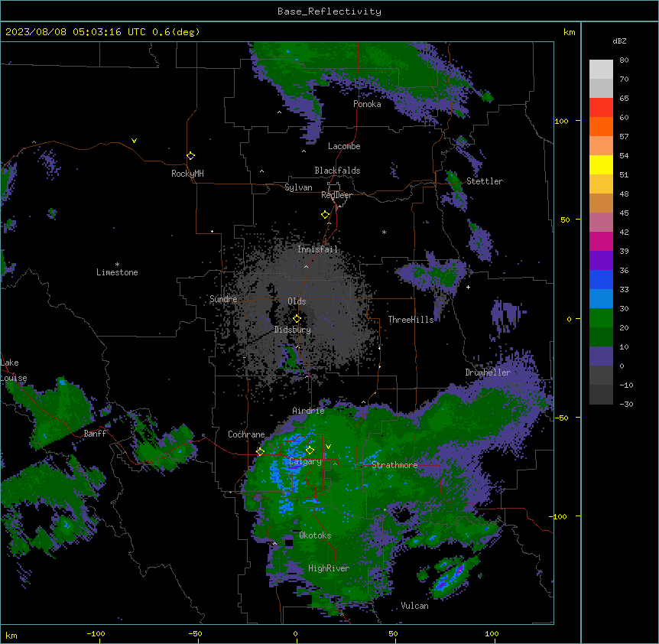Click the Lacombe town label
Screen dimensions: 659x644
point(344,146)
